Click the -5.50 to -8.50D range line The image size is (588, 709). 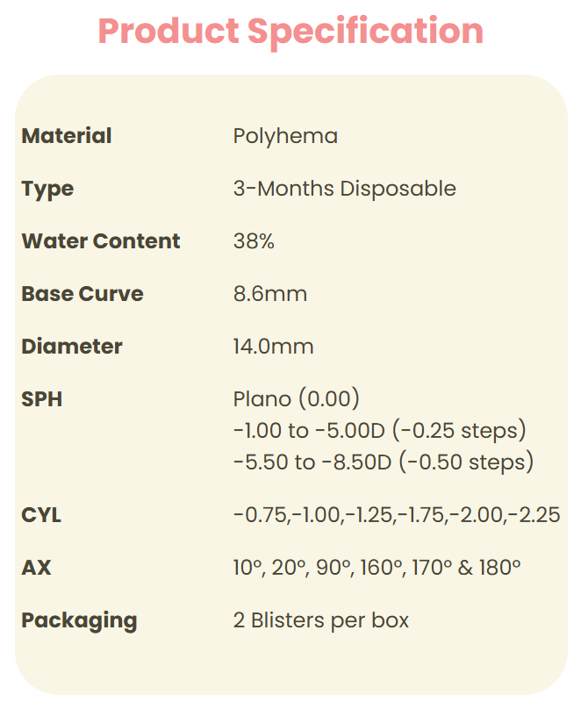(384, 462)
